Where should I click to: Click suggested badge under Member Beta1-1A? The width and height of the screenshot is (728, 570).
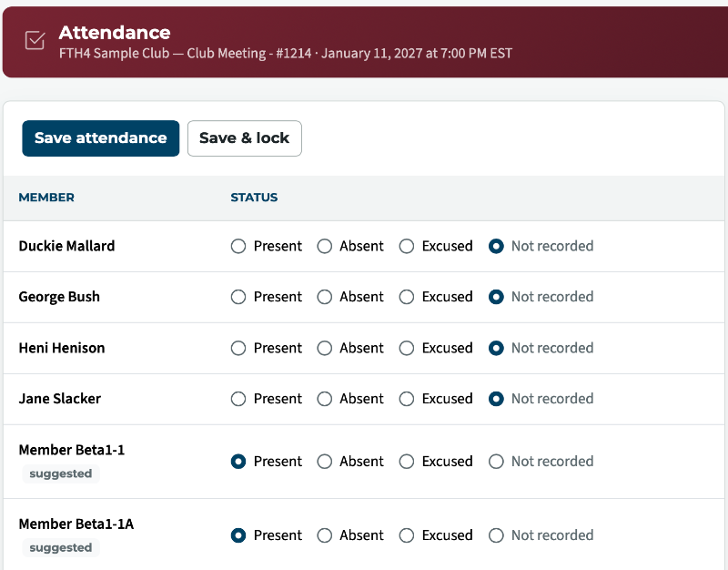click(x=61, y=548)
